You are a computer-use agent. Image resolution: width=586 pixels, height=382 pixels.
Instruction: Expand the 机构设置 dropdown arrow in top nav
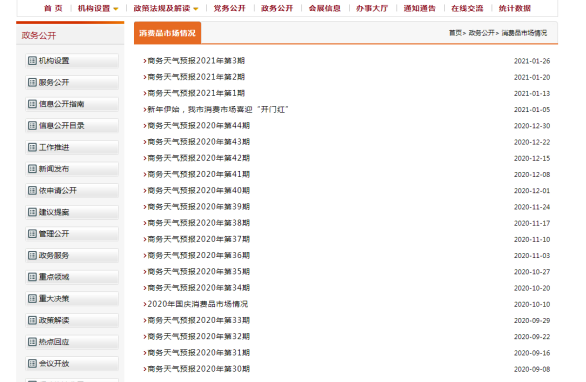click(x=116, y=9)
